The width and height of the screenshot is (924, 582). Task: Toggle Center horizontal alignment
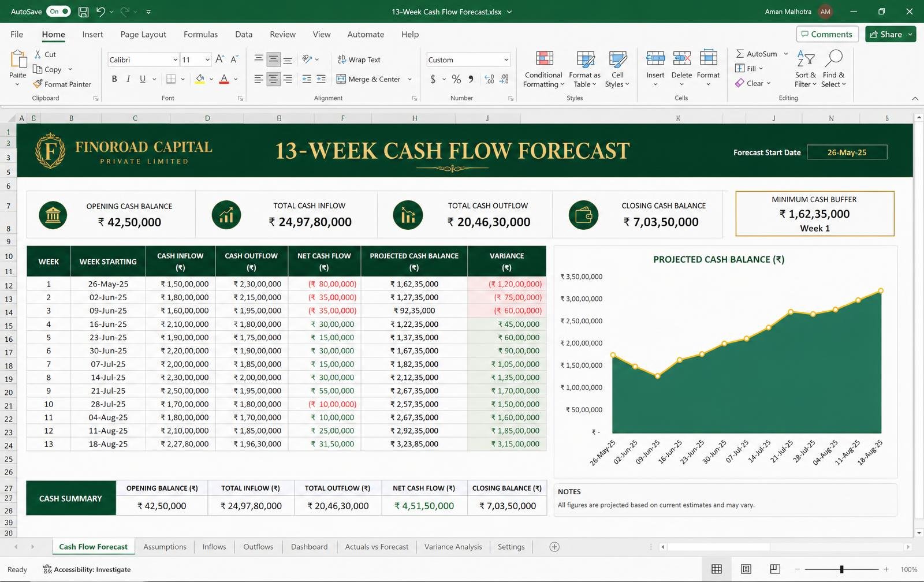(x=273, y=79)
